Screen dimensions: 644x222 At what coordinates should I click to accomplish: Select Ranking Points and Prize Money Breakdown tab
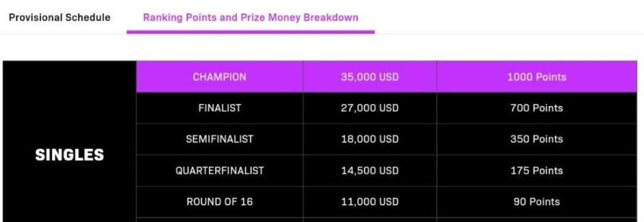(x=251, y=17)
